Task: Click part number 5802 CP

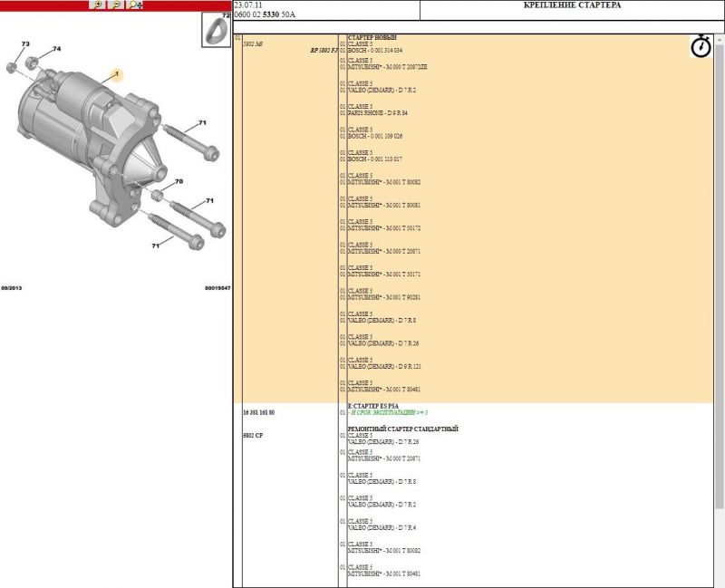Action: [x=253, y=436]
